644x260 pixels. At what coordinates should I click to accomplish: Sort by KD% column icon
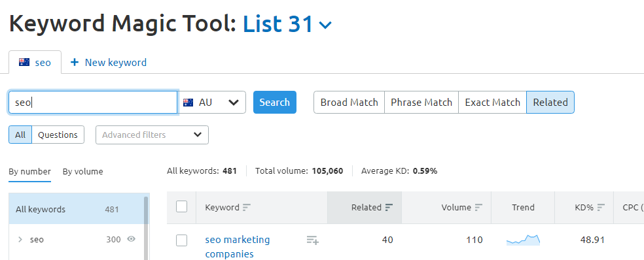pyautogui.click(x=601, y=208)
